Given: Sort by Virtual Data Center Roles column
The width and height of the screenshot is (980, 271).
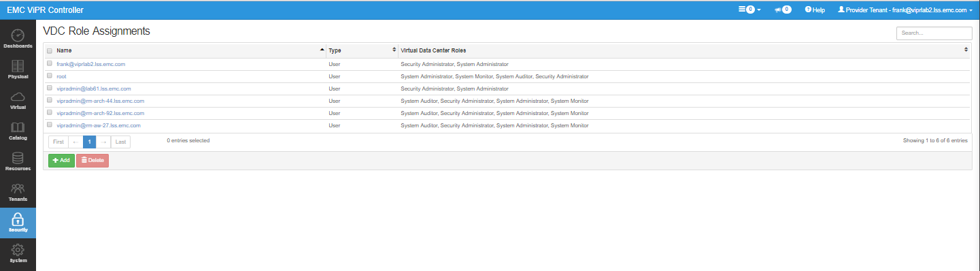Looking at the screenshot, I should pyautogui.click(x=684, y=50).
